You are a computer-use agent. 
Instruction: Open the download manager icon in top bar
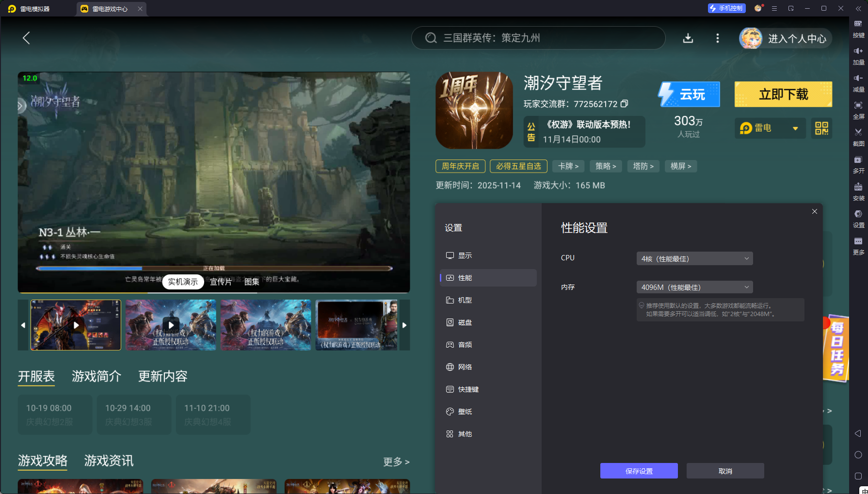pyautogui.click(x=688, y=38)
